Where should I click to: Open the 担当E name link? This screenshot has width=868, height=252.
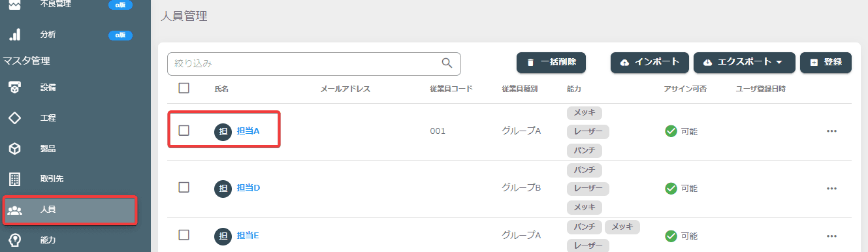click(248, 236)
